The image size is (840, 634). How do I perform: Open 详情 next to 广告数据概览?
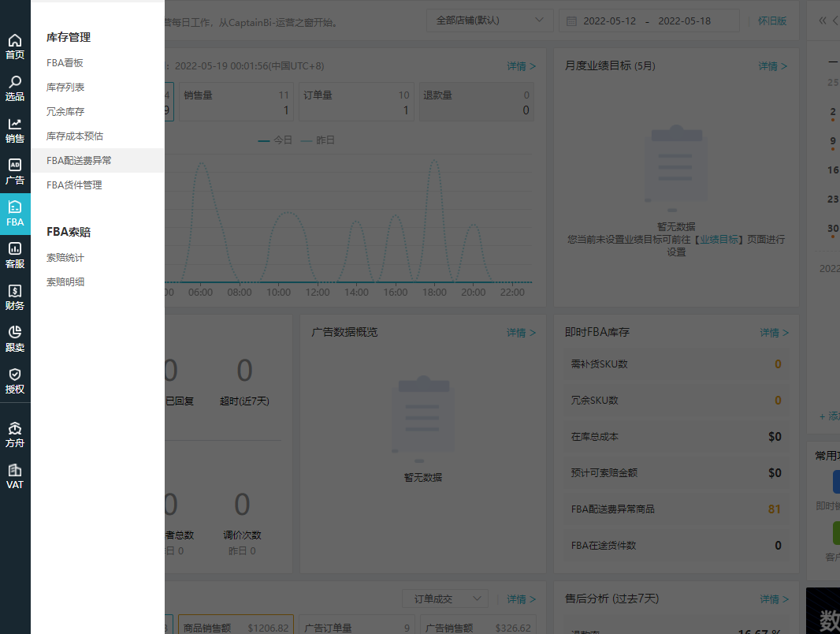click(x=520, y=332)
